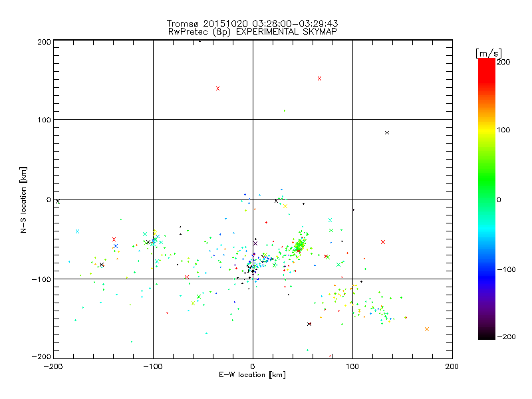The width and height of the screenshot is (532, 399).
Task: Click the N-S axis 100 tick label
Action: (44, 120)
